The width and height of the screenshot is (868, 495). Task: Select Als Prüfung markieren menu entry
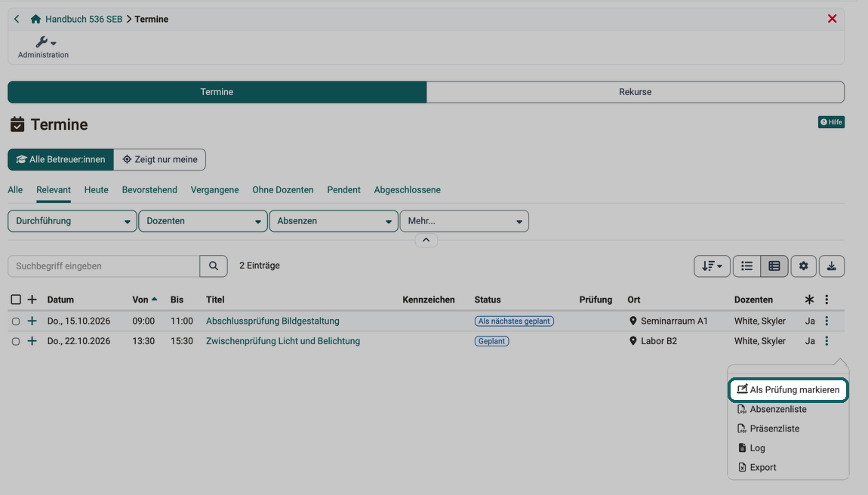tap(788, 390)
